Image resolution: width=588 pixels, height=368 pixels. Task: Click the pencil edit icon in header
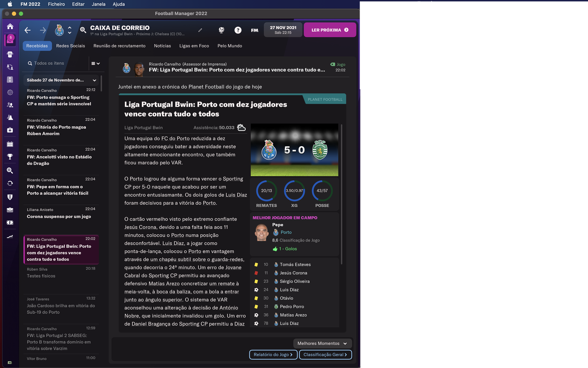pyautogui.click(x=200, y=30)
